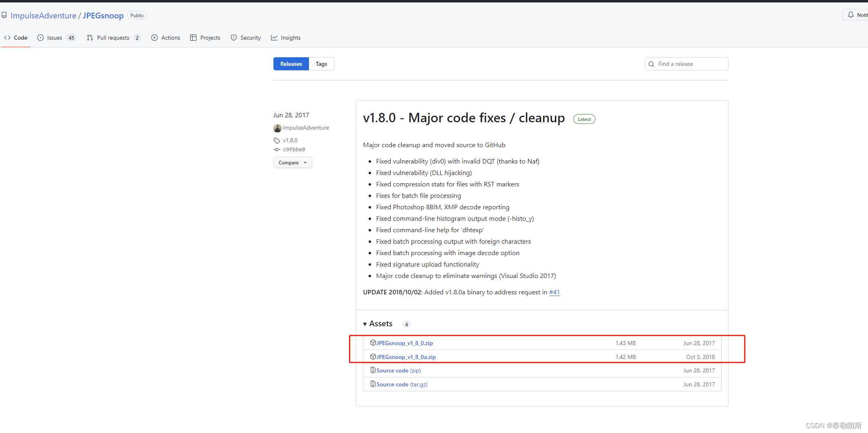Click 'Fixed vulnerability (DLL hijacking)' text
The width and height of the screenshot is (868, 433).
click(x=424, y=173)
